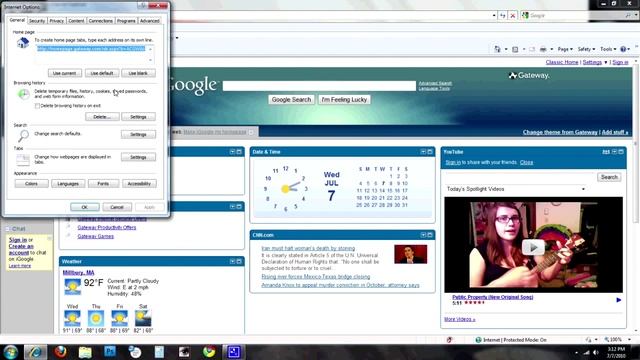Open Google Chrome from the taskbar

pos(209,352)
